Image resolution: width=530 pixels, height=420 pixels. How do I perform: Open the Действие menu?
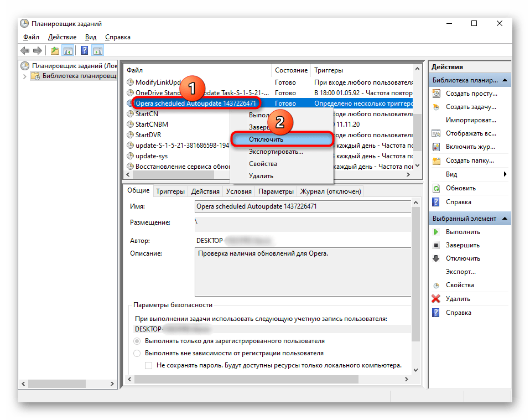(x=62, y=37)
